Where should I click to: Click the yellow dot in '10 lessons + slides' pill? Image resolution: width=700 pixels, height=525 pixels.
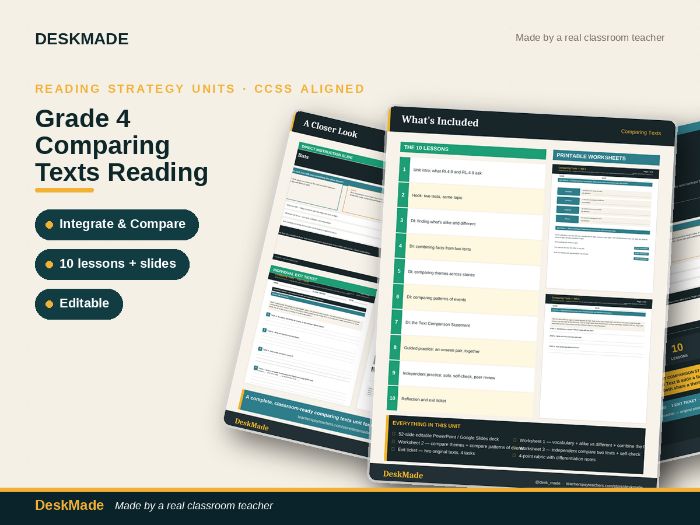(49, 264)
